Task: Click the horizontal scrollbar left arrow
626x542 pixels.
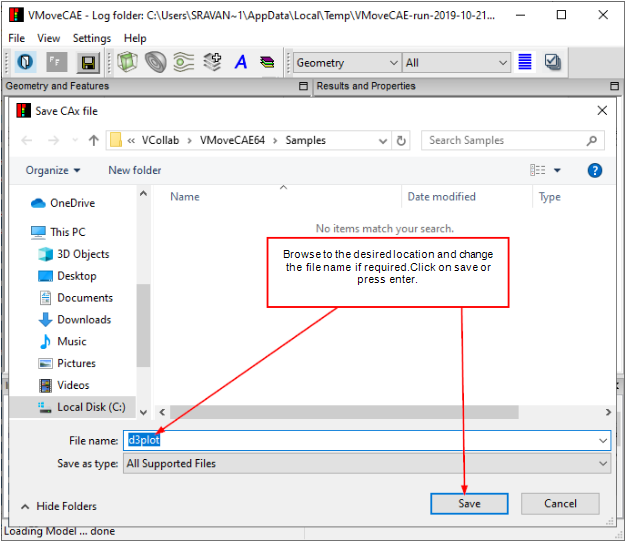Action: click(x=162, y=412)
